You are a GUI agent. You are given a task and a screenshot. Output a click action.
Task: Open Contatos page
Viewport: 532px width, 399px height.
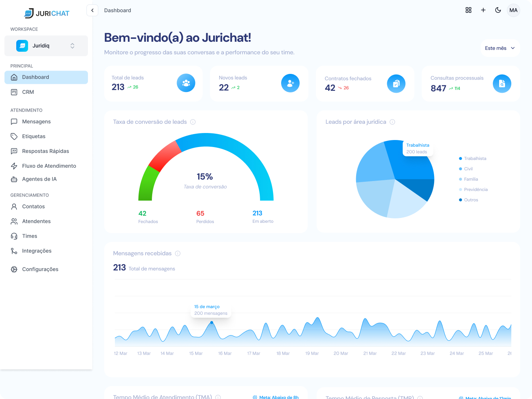pyautogui.click(x=46, y=207)
